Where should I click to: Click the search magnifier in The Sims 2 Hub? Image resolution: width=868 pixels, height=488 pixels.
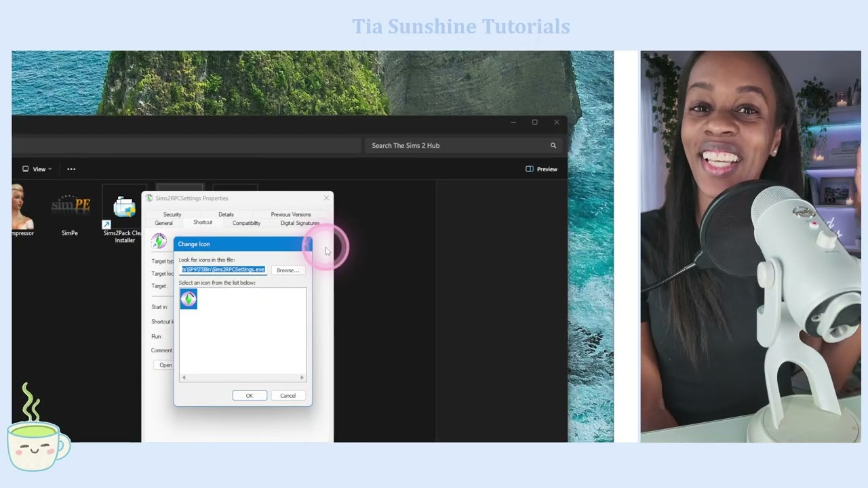tap(553, 145)
